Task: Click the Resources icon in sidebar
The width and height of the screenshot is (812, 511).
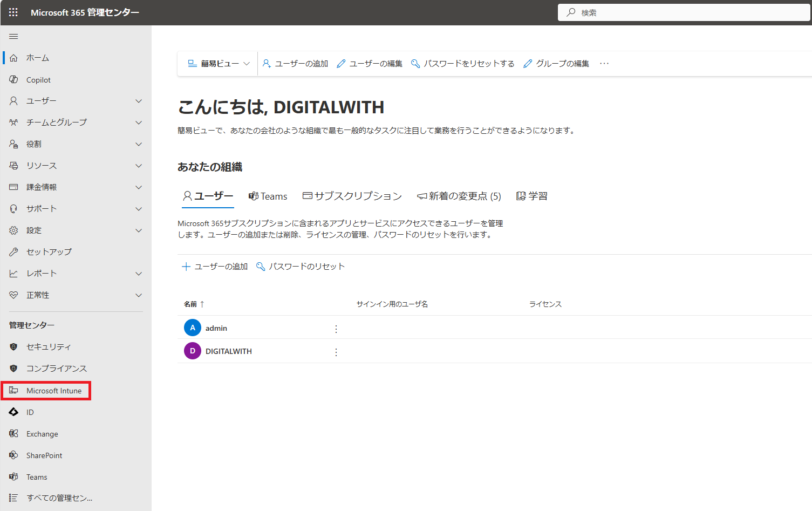Action: point(13,166)
